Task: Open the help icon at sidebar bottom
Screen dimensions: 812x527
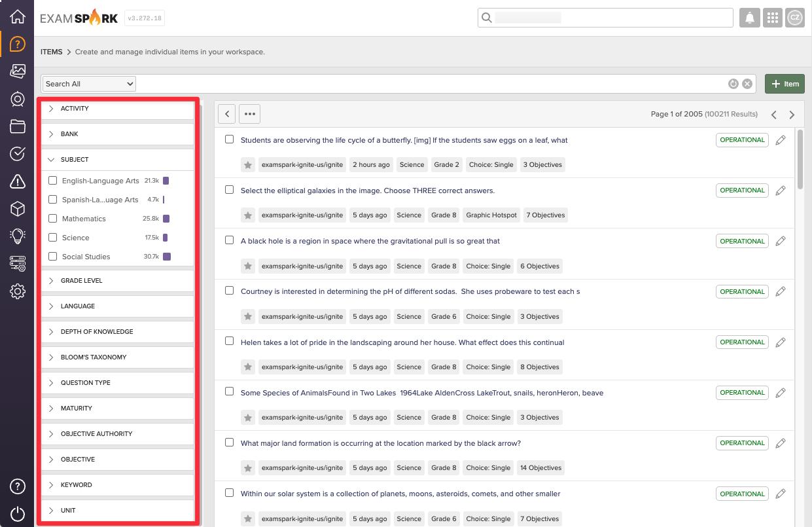Action: [x=18, y=486]
